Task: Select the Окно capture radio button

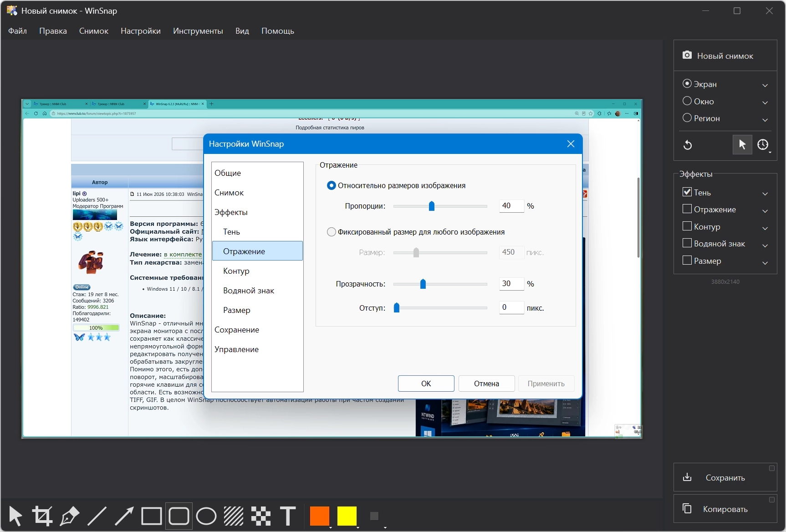Action: tap(687, 101)
